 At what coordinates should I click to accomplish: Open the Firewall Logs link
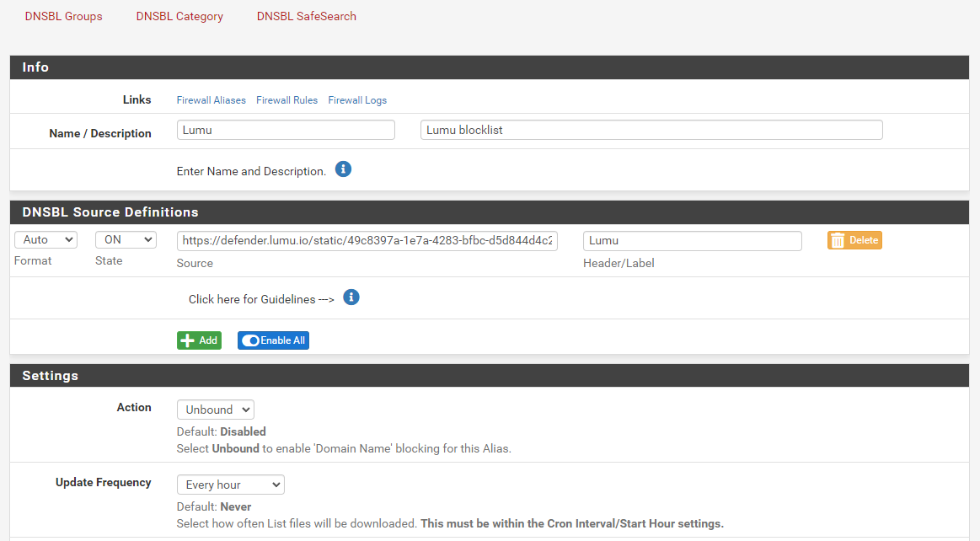tap(357, 100)
